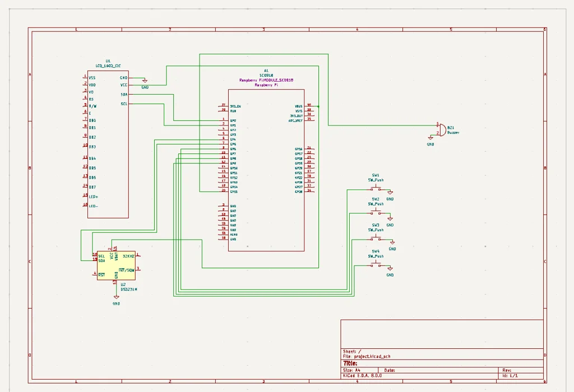Select the File: project.kicad_sch text
Screen dimensions: 574x392
[x=367, y=355]
